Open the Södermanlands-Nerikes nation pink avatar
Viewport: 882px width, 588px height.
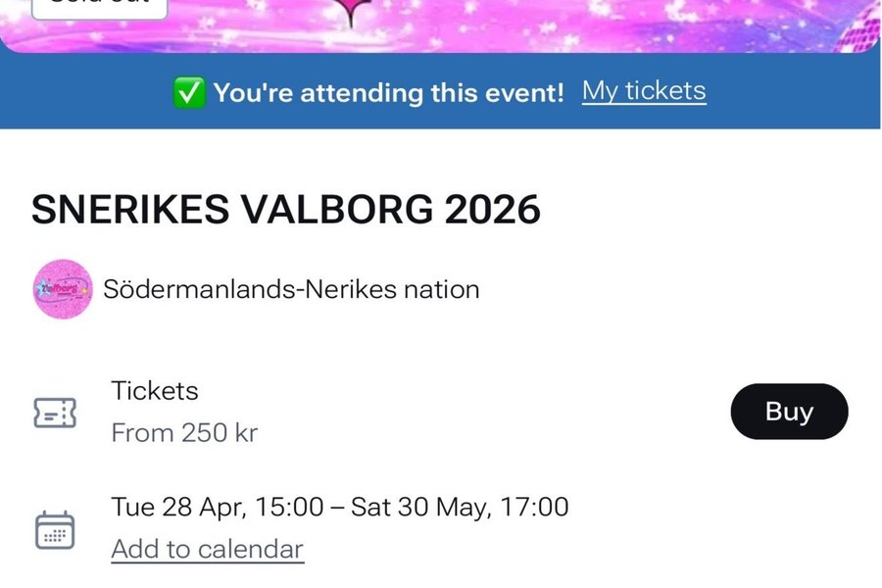pos(63,289)
